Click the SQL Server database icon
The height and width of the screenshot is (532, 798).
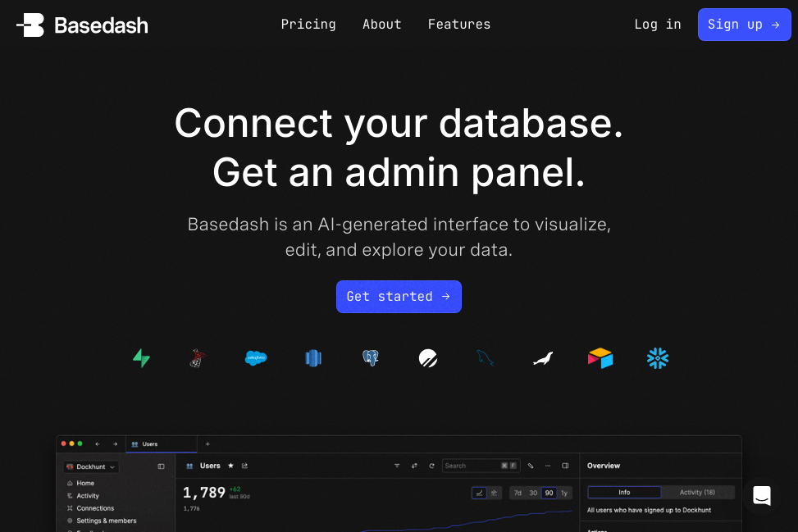coord(198,358)
